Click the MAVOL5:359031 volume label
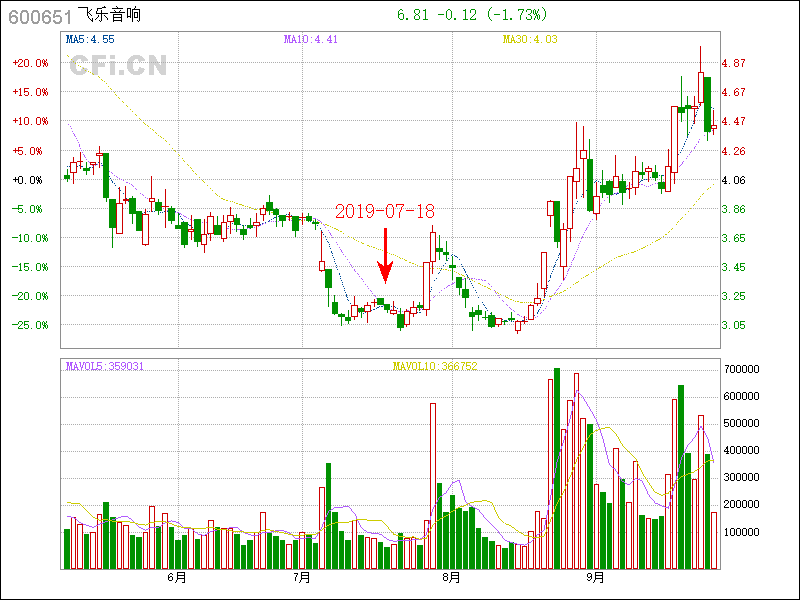The width and height of the screenshot is (800, 600). click(105, 367)
